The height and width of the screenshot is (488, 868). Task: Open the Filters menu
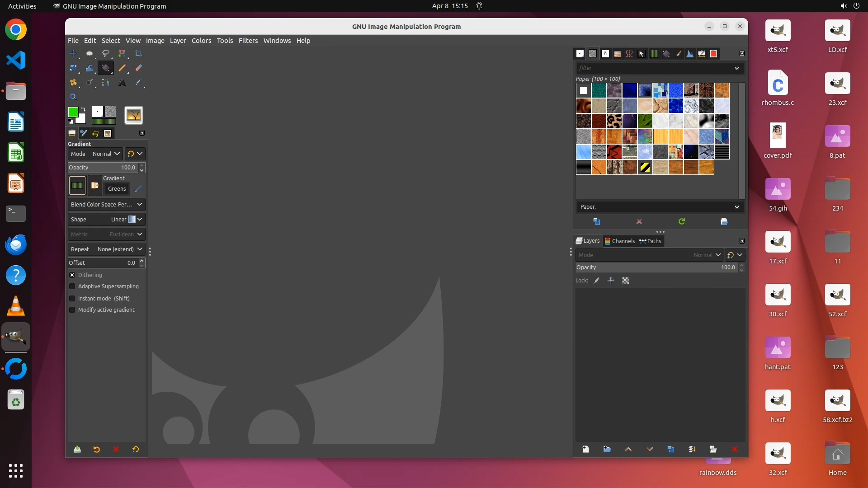[x=248, y=41]
